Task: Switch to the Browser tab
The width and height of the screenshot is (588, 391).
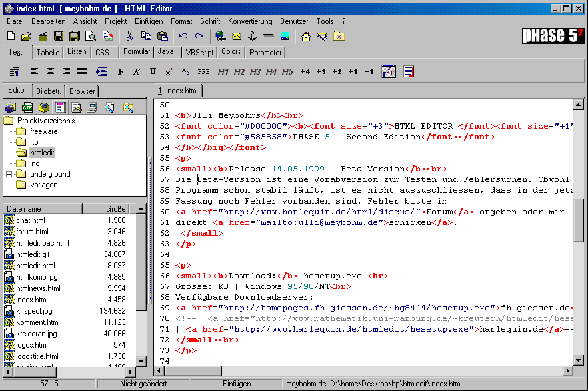Action: tap(82, 91)
